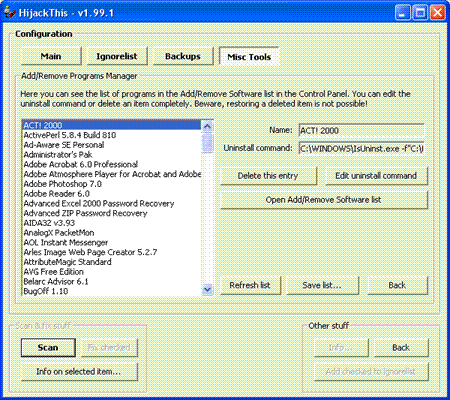Minimize the HijackThis window

point(403,13)
